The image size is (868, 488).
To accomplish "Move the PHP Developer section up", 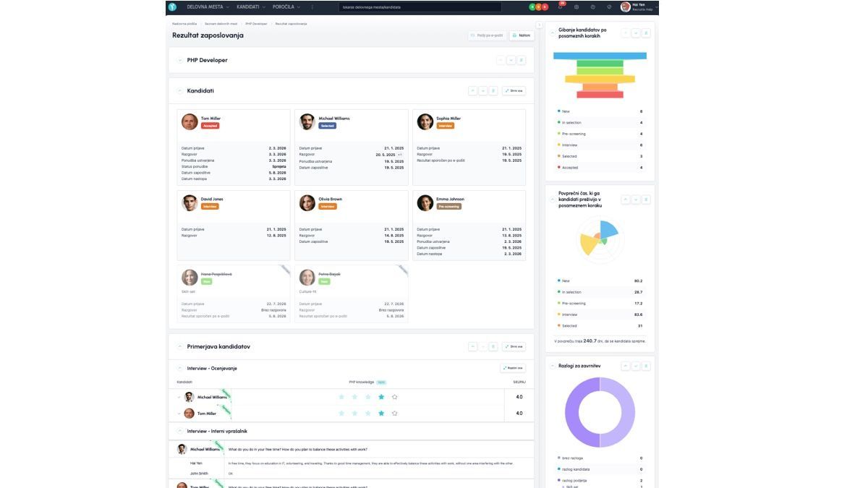I will click(501, 60).
